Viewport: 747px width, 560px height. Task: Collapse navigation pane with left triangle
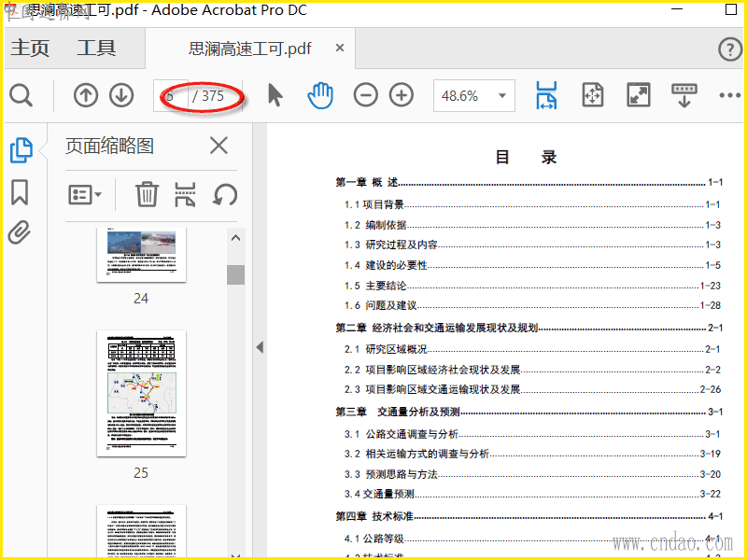point(260,347)
